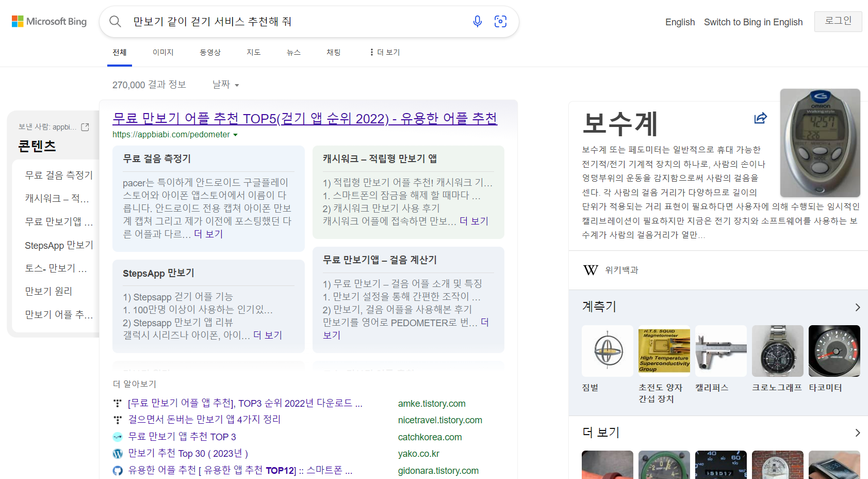Image resolution: width=868 pixels, height=479 pixels.
Task: Open the 초전도 양자 간섭 장치 thumbnail
Action: click(664, 351)
